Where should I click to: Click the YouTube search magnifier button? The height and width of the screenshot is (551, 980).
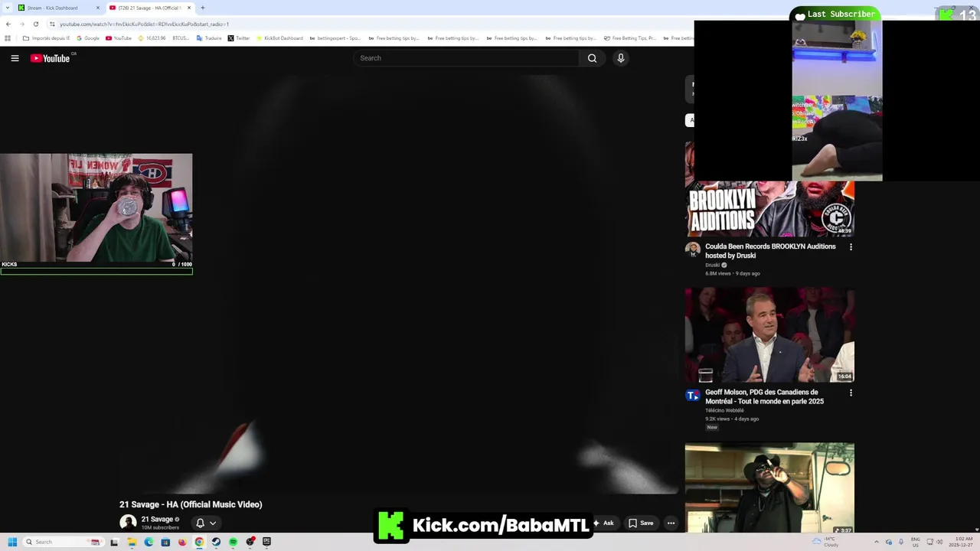point(592,58)
